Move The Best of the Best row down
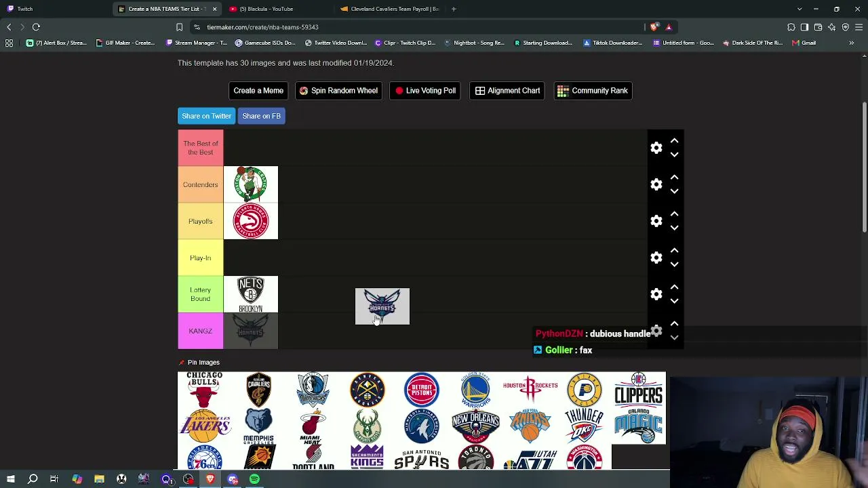Image resolution: width=868 pixels, height=488 pixels. (674, 155)
